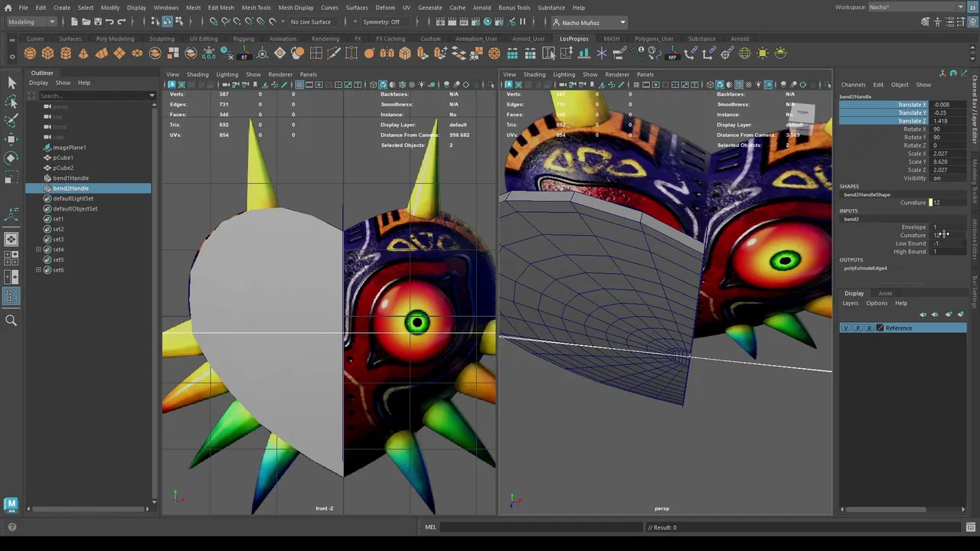Expand the set4 node in Outliner
This screenshot has height=551, width=980.
click(38, 249)
